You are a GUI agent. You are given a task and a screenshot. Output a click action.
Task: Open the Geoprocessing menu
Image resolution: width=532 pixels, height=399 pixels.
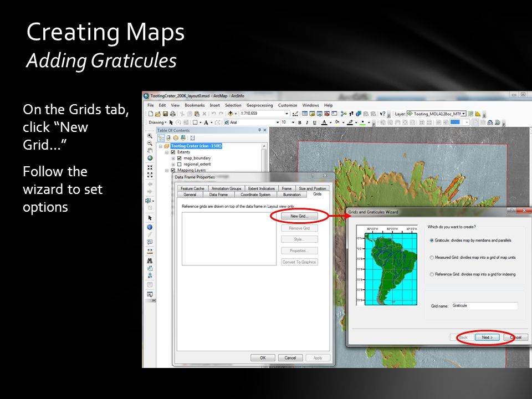pyautogui.click(x=259, y=105)
